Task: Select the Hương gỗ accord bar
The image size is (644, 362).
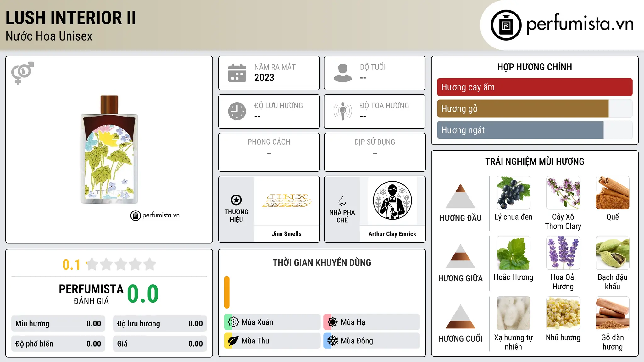Action: tap(535, 108)
